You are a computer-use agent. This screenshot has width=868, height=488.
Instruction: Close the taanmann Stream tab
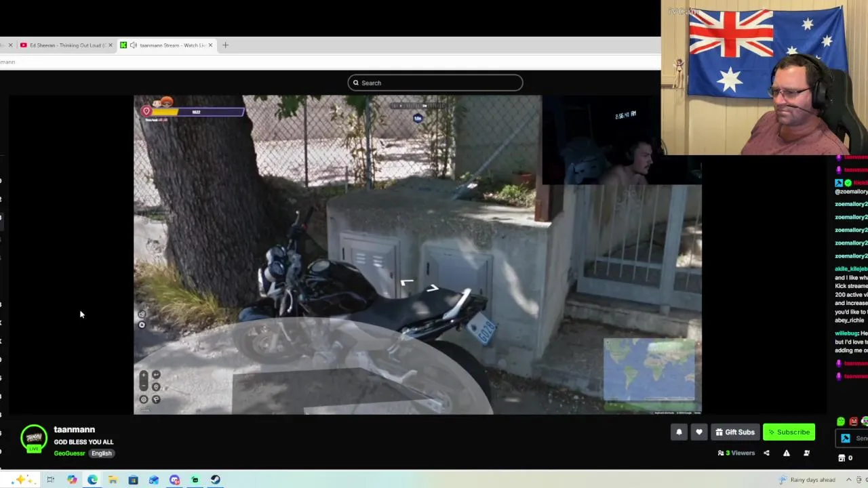pos(210,45)
